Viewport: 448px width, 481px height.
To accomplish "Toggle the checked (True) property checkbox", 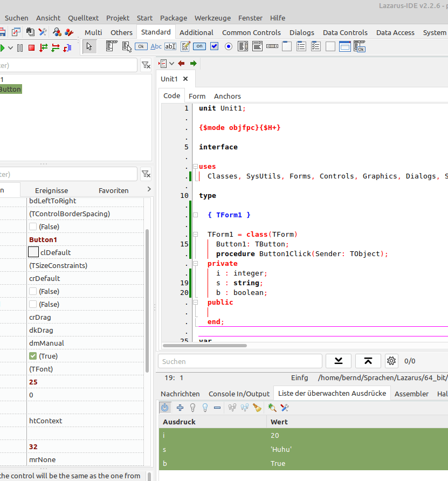I will [x=33, y=356].
